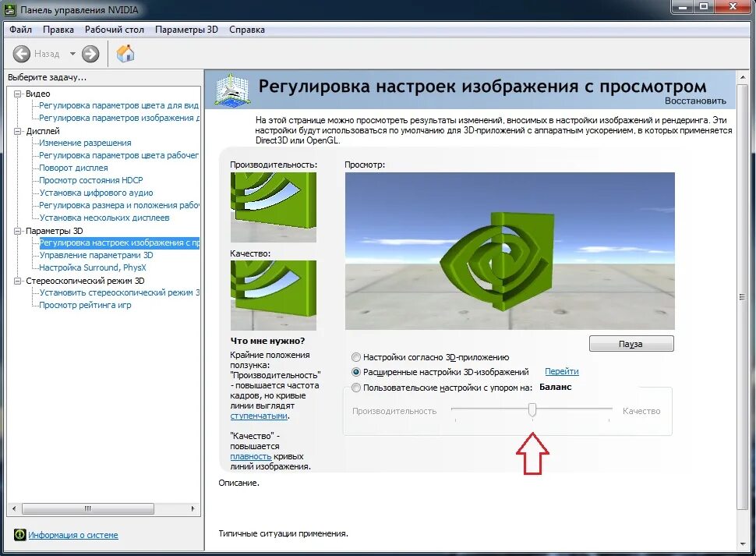
Task: Close the NVIDIA control panel window
Action: tap(733, 6)
